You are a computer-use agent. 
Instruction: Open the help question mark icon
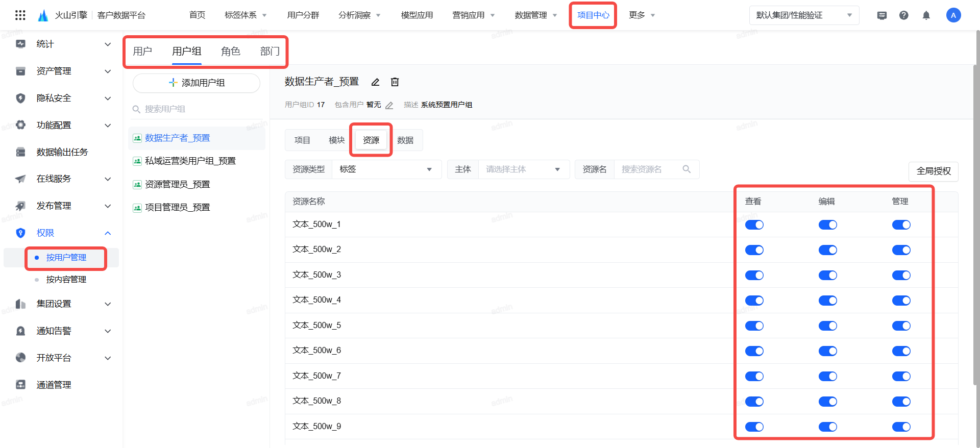tap(903, 15)
